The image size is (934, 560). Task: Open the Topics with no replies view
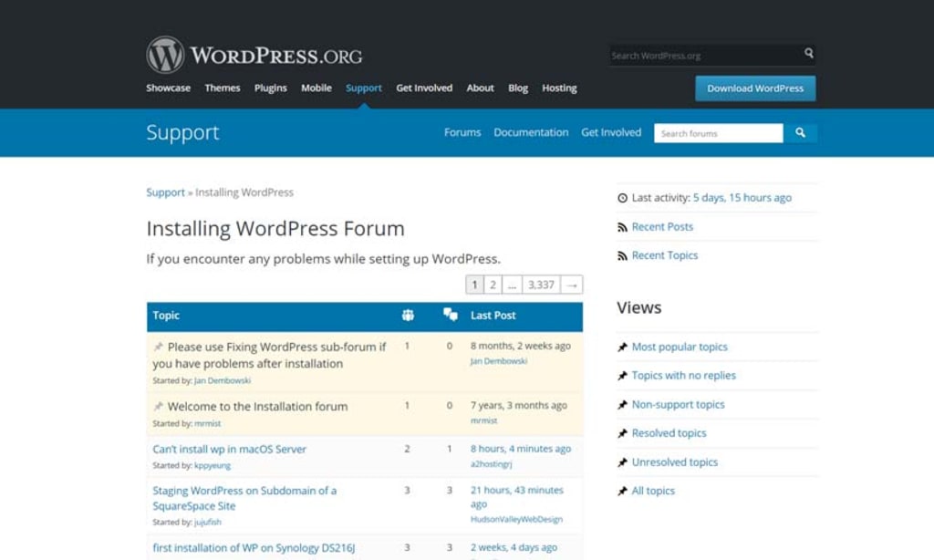coord(684,376)
